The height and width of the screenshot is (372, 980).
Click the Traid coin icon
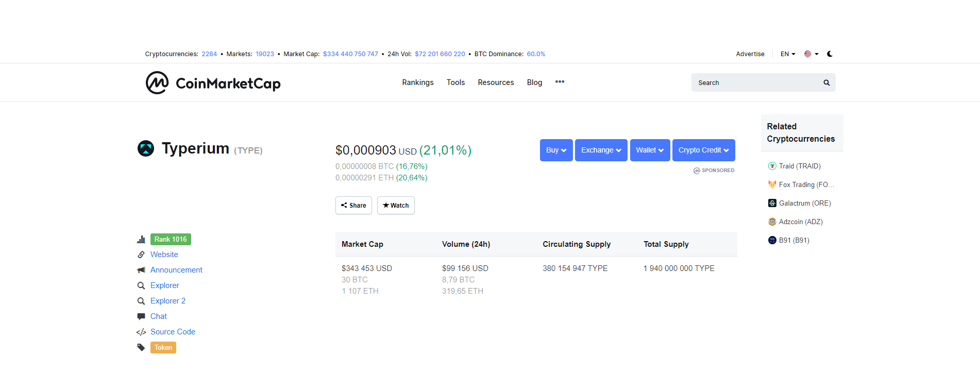(772, 166)
